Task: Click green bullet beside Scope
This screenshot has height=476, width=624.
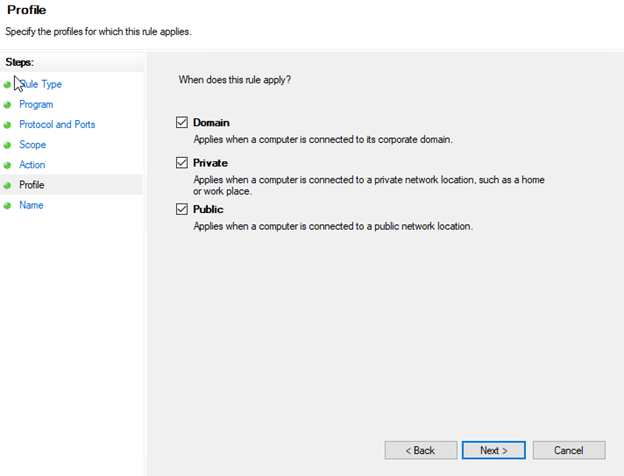Action: pos(7,145)
